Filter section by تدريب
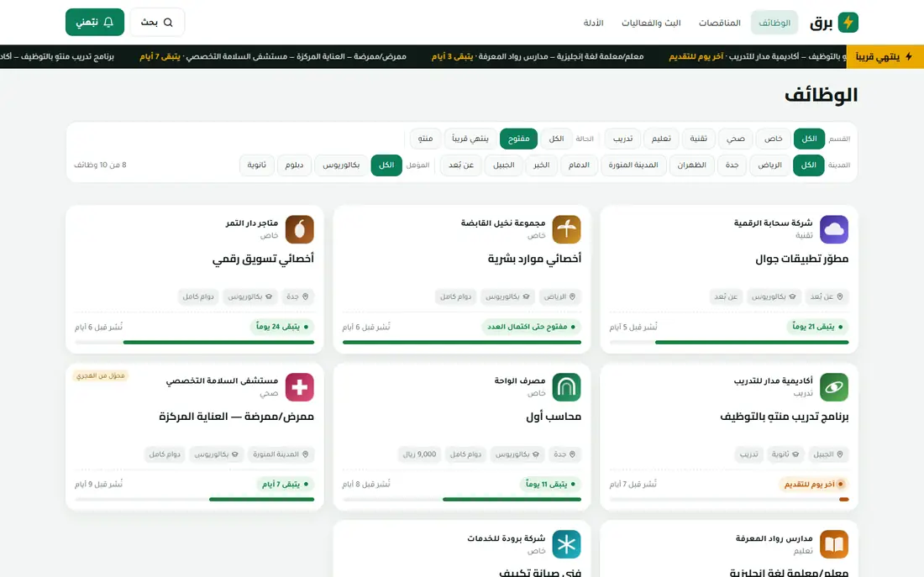924x577 pixels. [x=623, y=139]
